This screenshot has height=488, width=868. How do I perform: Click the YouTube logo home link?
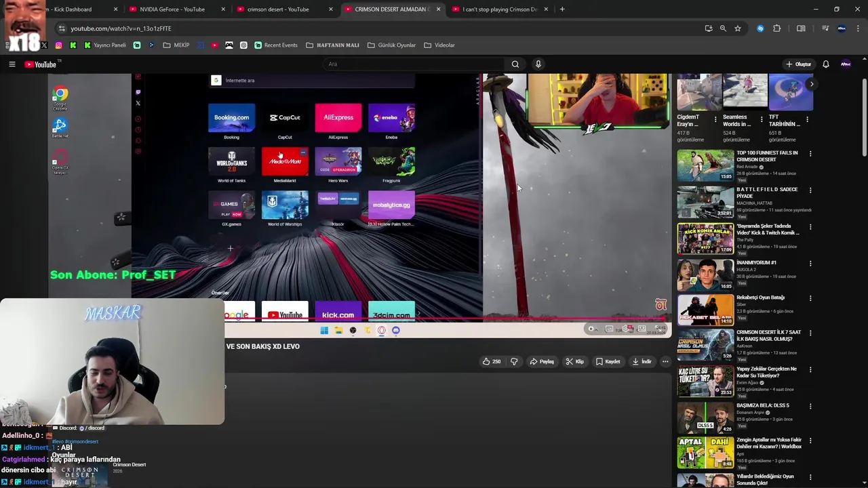[x=41, y=64]
